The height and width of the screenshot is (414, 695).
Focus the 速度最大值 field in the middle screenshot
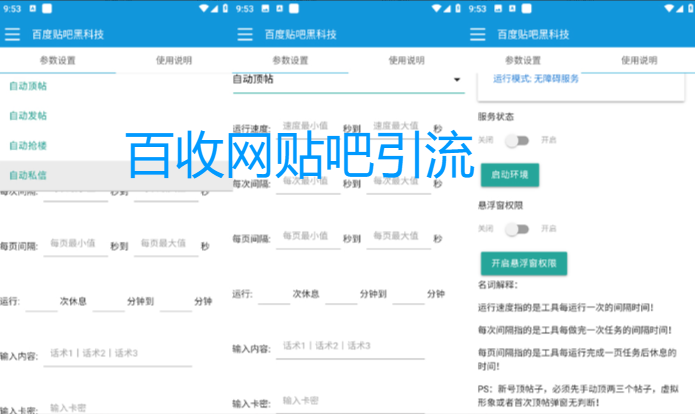click(398, 128)
